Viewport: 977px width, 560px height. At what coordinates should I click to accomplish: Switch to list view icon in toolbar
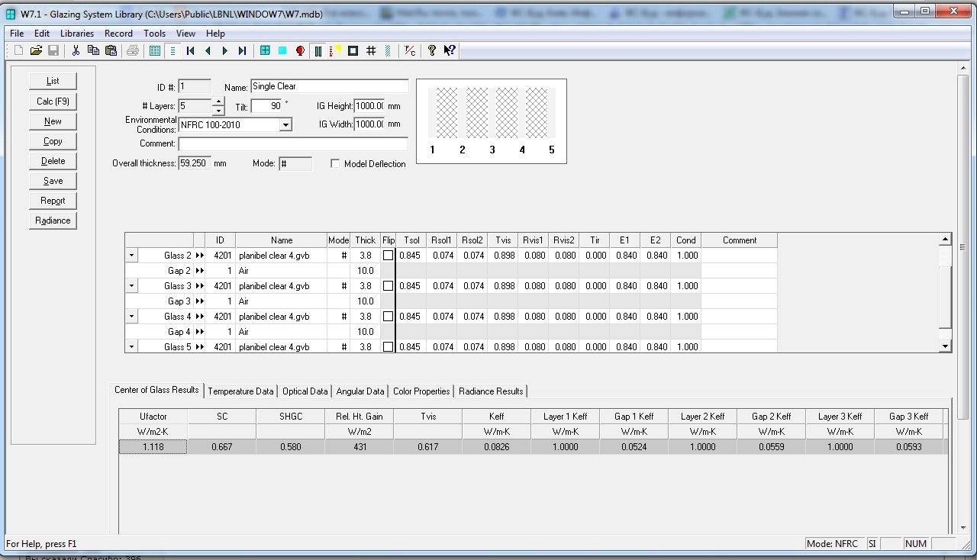[155, 50]
